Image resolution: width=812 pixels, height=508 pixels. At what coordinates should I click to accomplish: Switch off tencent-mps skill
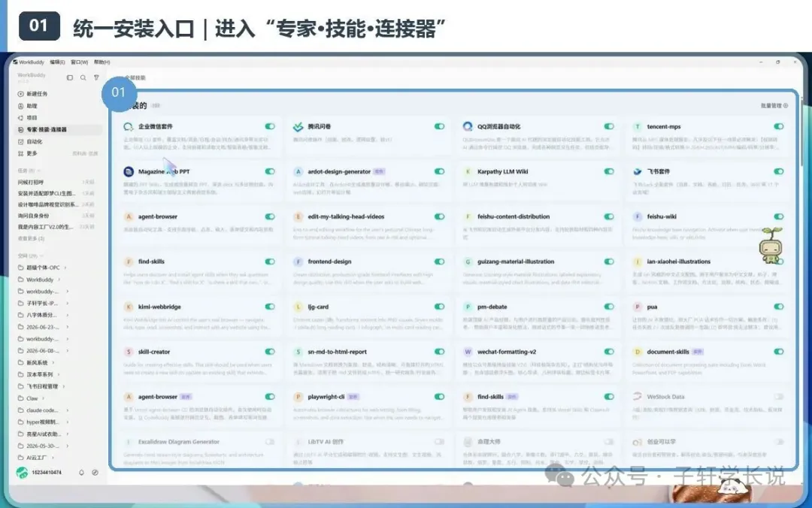[x=778, y=126]
